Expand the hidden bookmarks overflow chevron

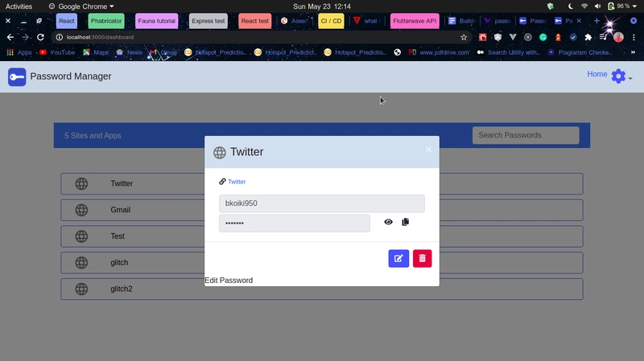(633, 52)
